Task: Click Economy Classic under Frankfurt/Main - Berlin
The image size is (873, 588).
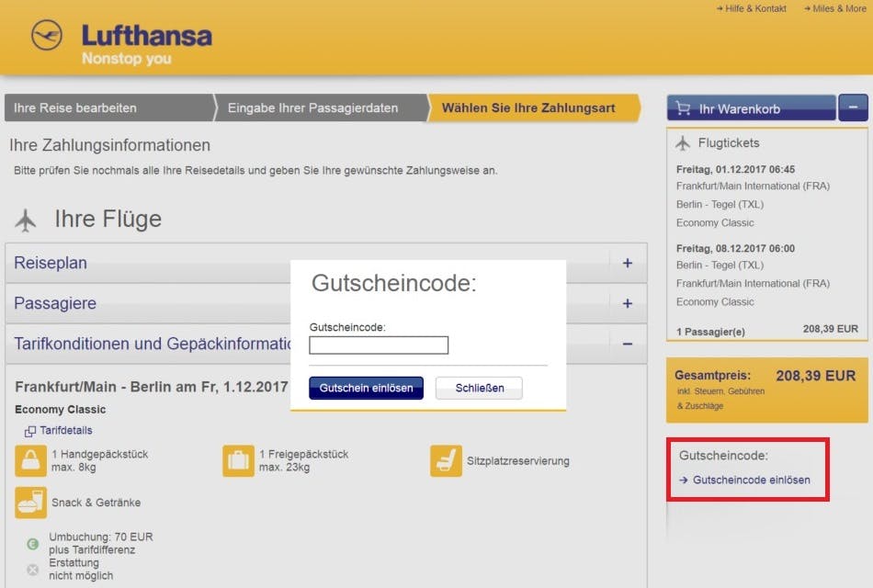Action: tap(60, 409)
